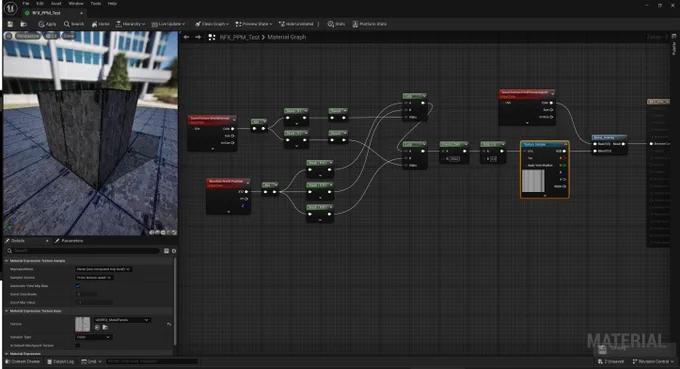
Task: Switch to the Details tab
Action: coord(18,241)
